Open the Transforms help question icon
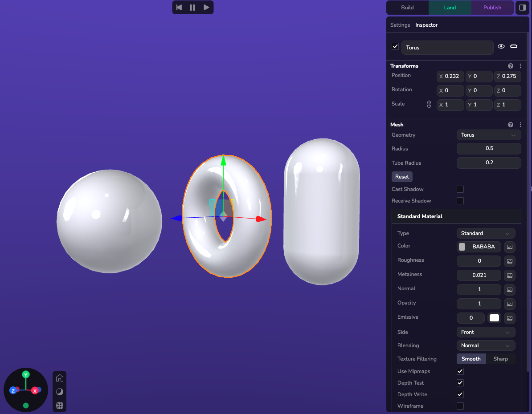Viewport: 532px width, 414px height. (x=511, y=66)
